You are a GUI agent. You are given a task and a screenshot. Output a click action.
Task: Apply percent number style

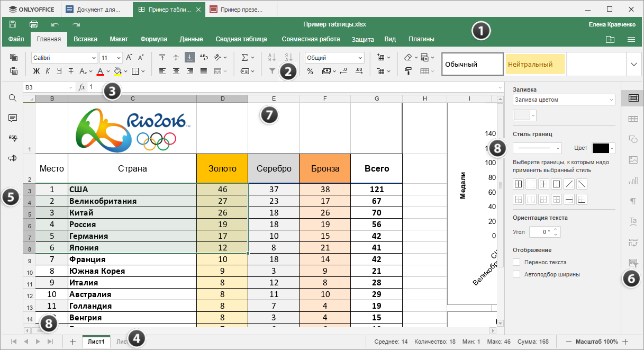coord(310,71)
